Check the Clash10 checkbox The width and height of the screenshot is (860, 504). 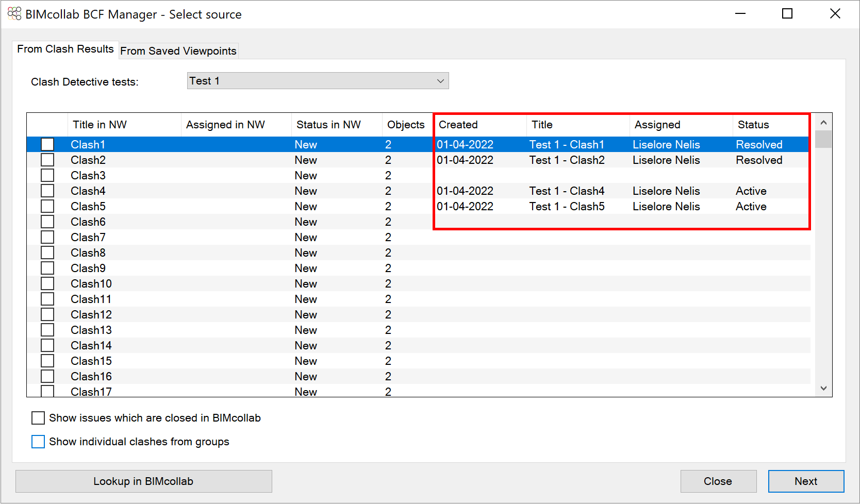(47, 283)
